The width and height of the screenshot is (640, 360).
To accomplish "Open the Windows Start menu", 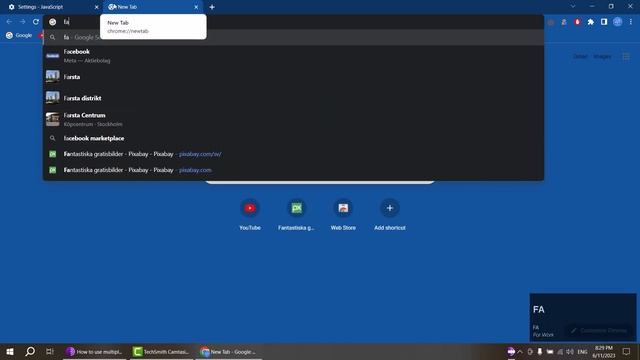I will click(10, 351).
